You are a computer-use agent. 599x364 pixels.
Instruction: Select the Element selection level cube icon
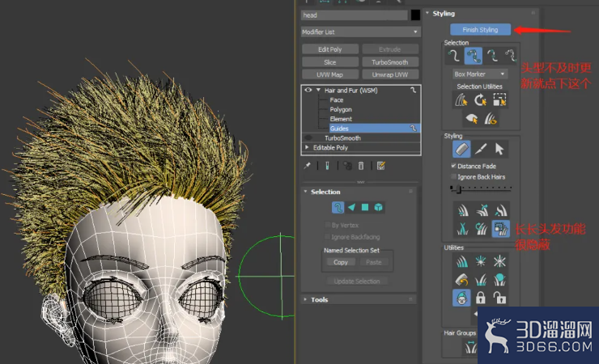(378, 207)
